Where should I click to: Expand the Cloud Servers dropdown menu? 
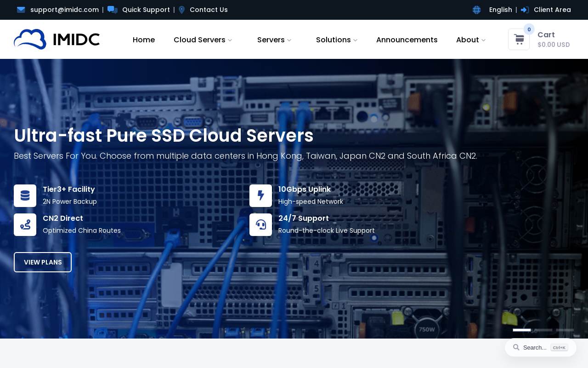coord(203,40)
